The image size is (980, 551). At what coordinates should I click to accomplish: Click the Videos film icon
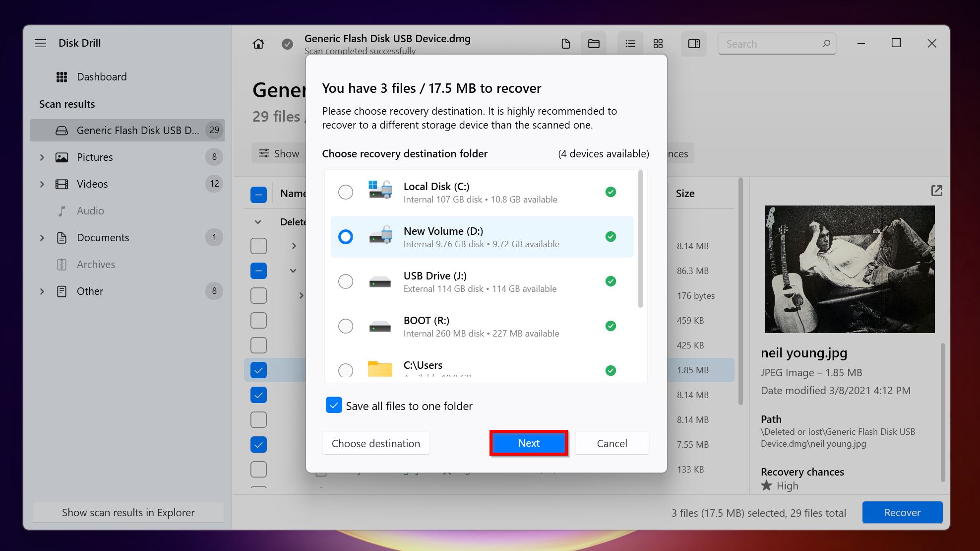point(62,184)
